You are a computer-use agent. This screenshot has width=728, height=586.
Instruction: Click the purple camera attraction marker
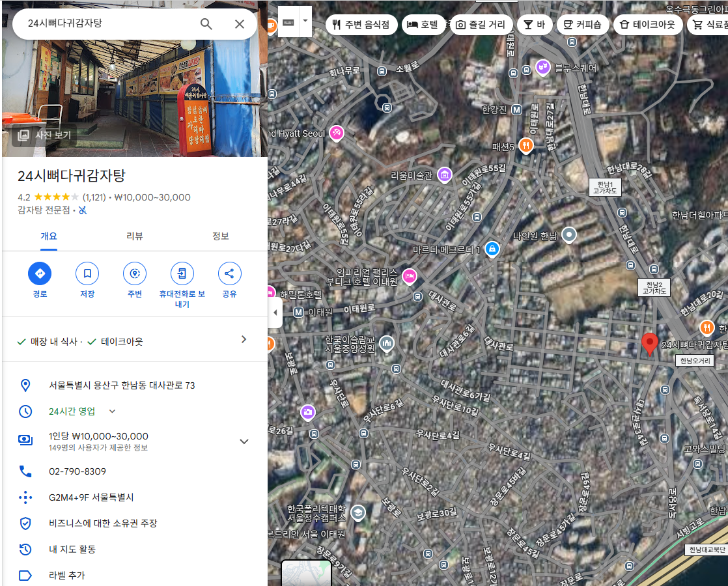(308, 412)
